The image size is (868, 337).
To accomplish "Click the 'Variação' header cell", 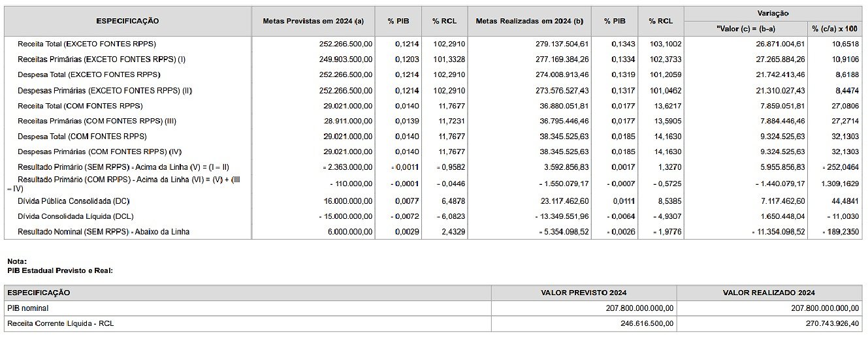I will point(774,13).
